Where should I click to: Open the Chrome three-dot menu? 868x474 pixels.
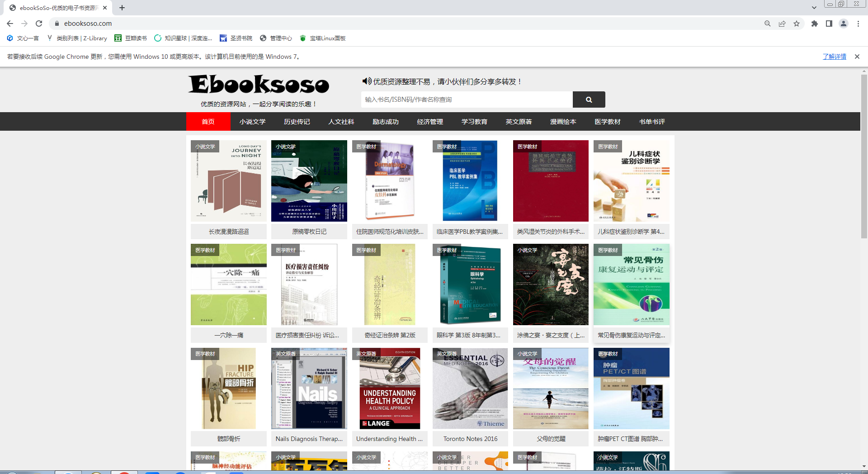point(858,24)
